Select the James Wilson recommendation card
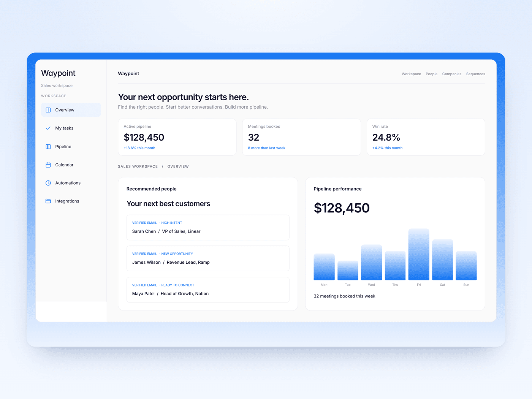 208,258
